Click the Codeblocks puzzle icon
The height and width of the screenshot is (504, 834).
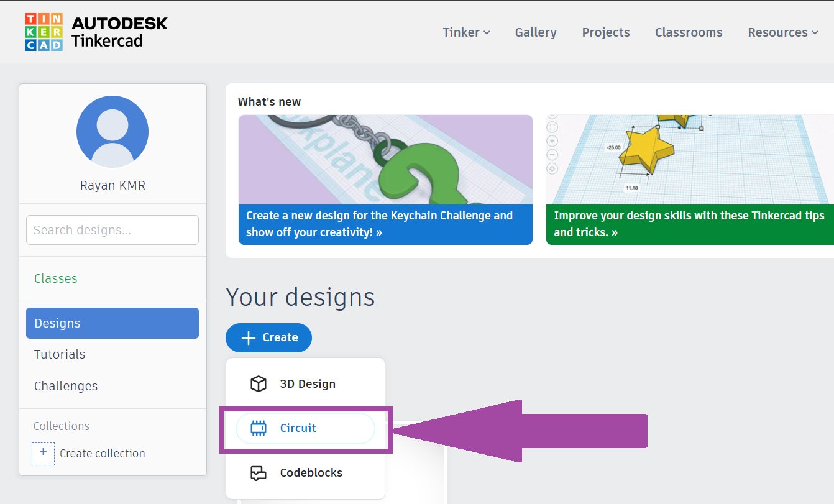(258, 473)
